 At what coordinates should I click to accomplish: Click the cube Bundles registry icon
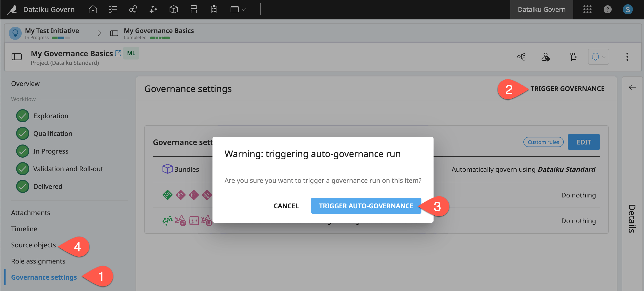tap(174, 10)
